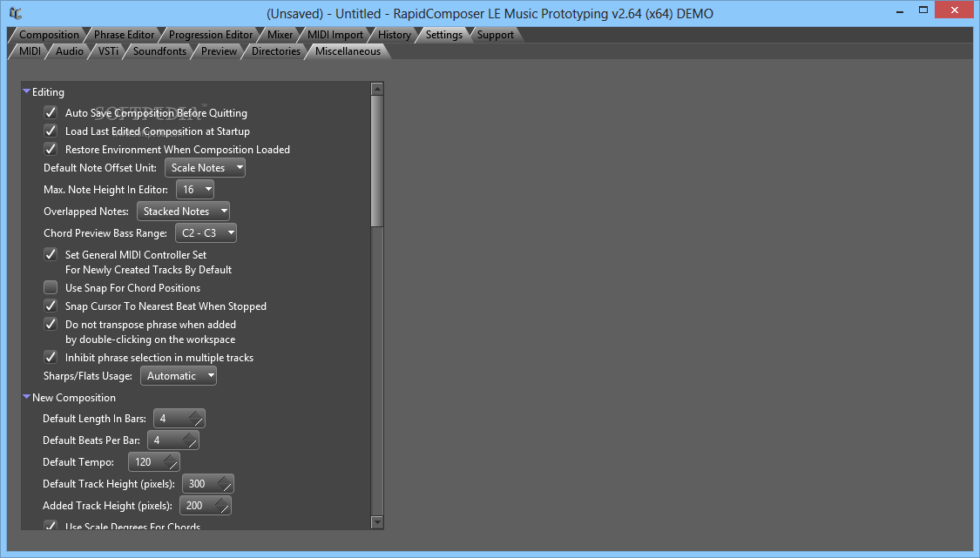This screenshot has width=980, height=558.
Task: Collapse the Editing section
Action: tap(27, 91)
